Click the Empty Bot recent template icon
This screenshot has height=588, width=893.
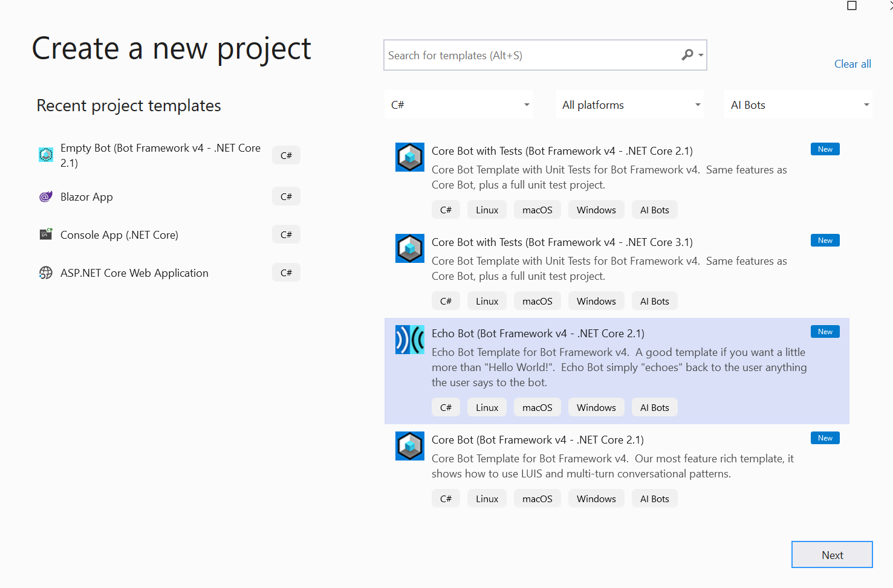pos(46,155)
